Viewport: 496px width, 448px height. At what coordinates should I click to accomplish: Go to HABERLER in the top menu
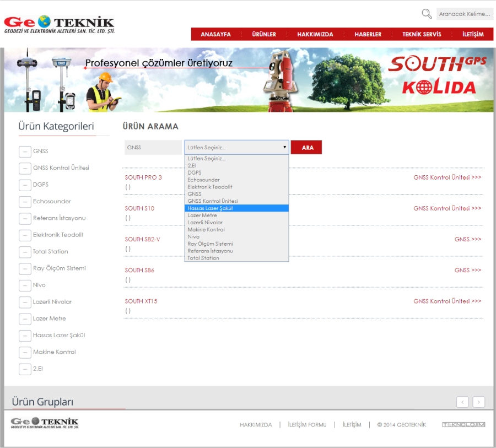point(368,34)
